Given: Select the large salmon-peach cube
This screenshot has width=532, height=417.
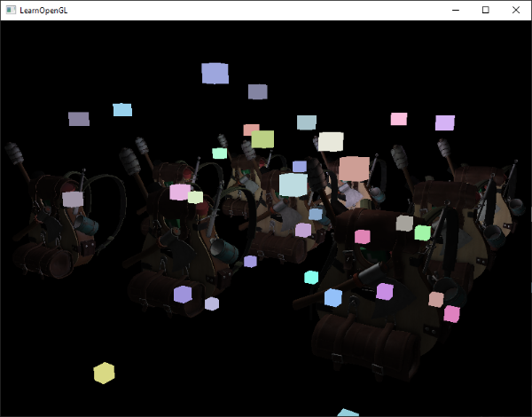Looking at the screenshot, I should tap(354, 169).
